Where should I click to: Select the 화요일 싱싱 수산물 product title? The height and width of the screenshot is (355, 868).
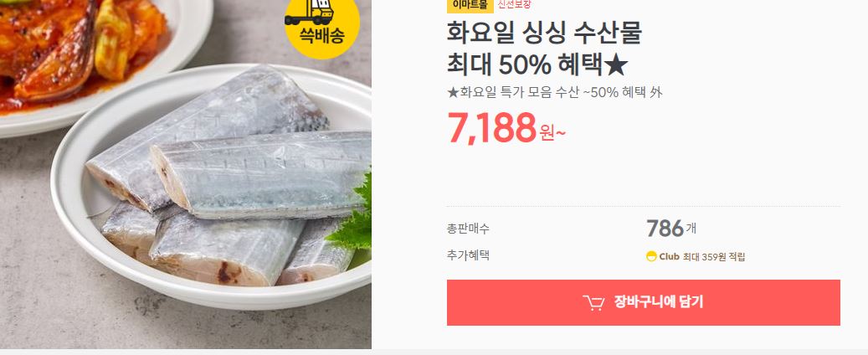point(544,33)
